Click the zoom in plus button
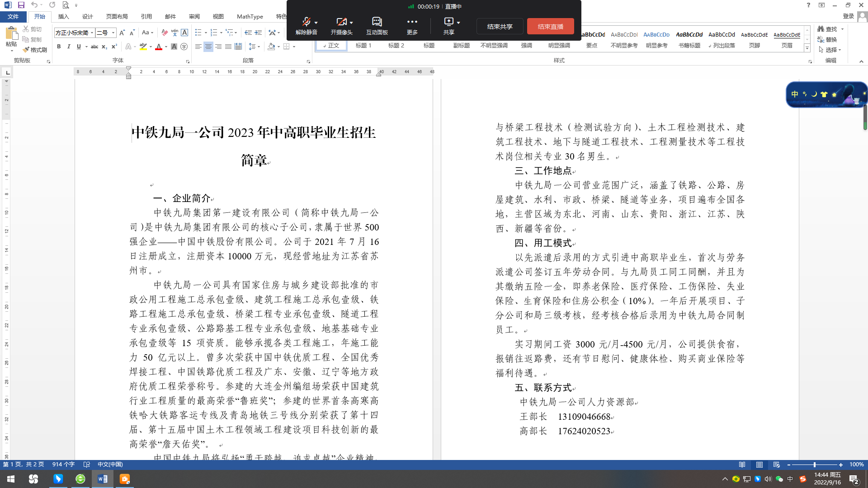Screen dimensions: 868x488 pyautogui.click(x=841, y=465)
